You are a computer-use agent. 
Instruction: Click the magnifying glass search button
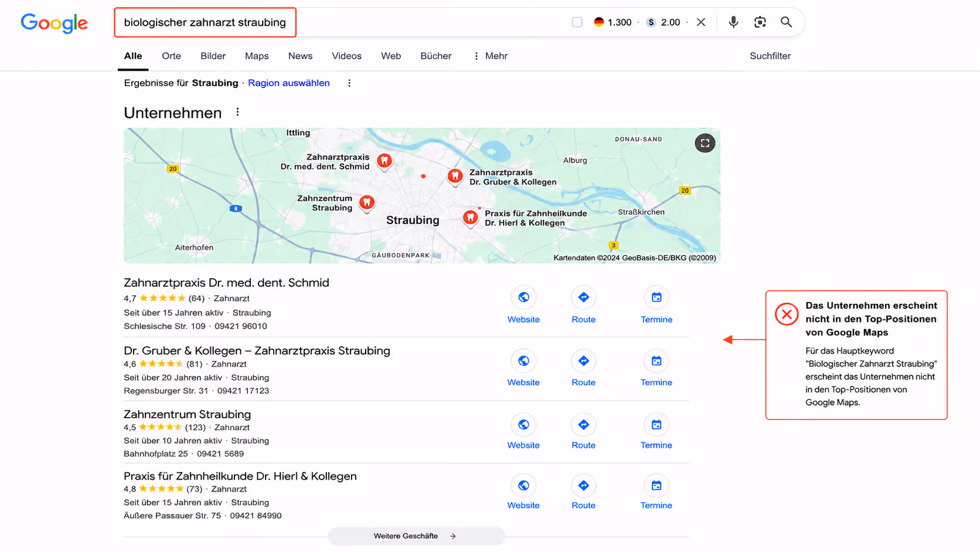786,22
